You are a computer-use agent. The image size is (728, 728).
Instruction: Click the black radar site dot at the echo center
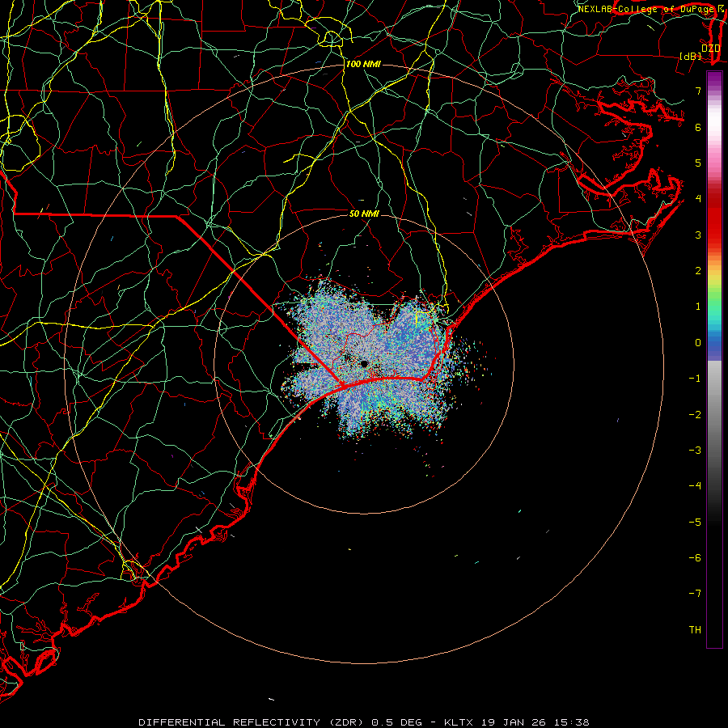pos(365,363)
